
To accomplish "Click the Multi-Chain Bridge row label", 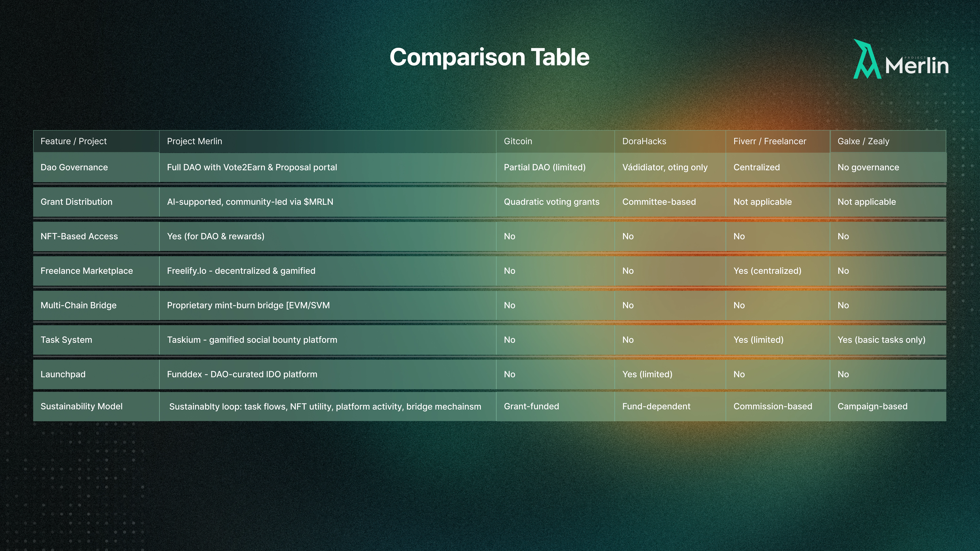I will click(x=78, y=305).
